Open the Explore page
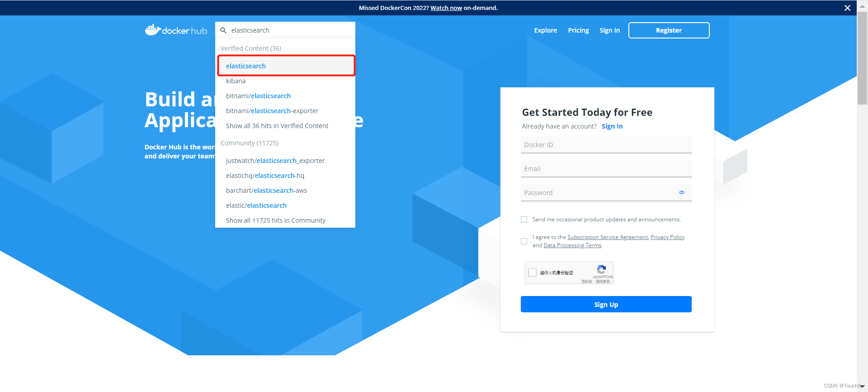 click(x=545, y=30)
